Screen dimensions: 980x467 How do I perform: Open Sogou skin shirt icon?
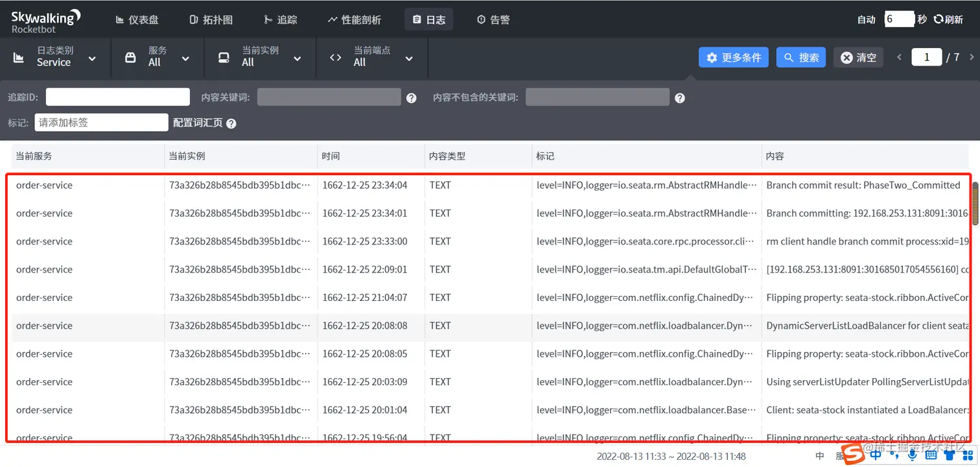point(948,455)
